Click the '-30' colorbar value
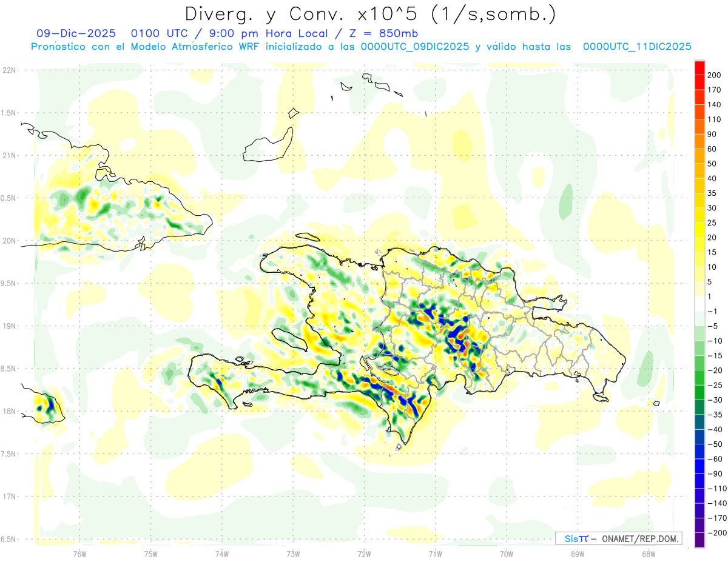 click(x=716, y=400)
